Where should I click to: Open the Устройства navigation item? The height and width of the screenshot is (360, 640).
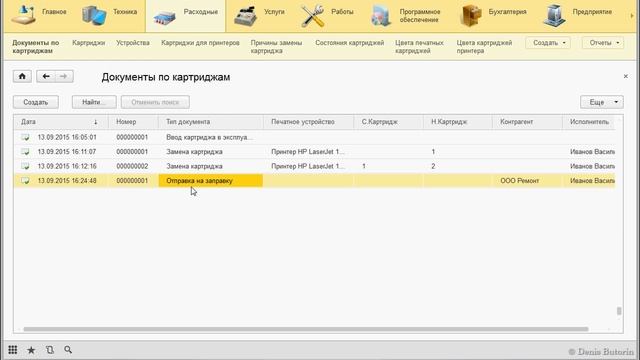(x=133, y=43)
